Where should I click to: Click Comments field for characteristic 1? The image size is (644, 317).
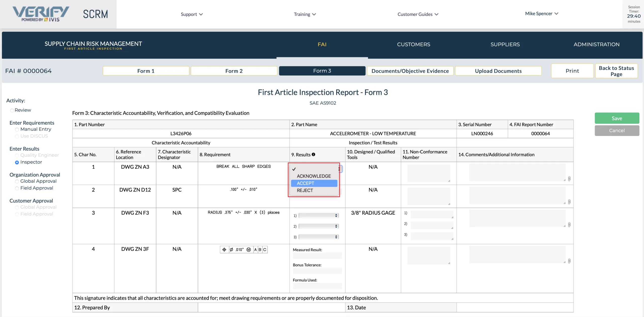point(517,172)
